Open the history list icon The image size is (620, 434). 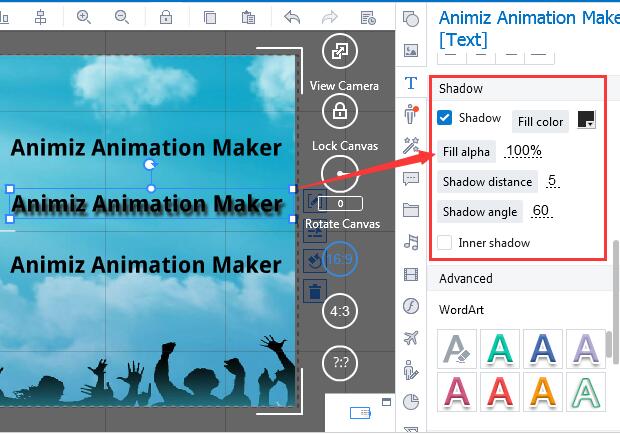click(x=368, y=18)
